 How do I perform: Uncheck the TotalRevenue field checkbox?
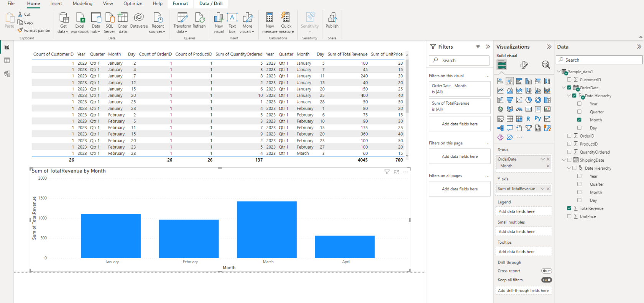569,208
